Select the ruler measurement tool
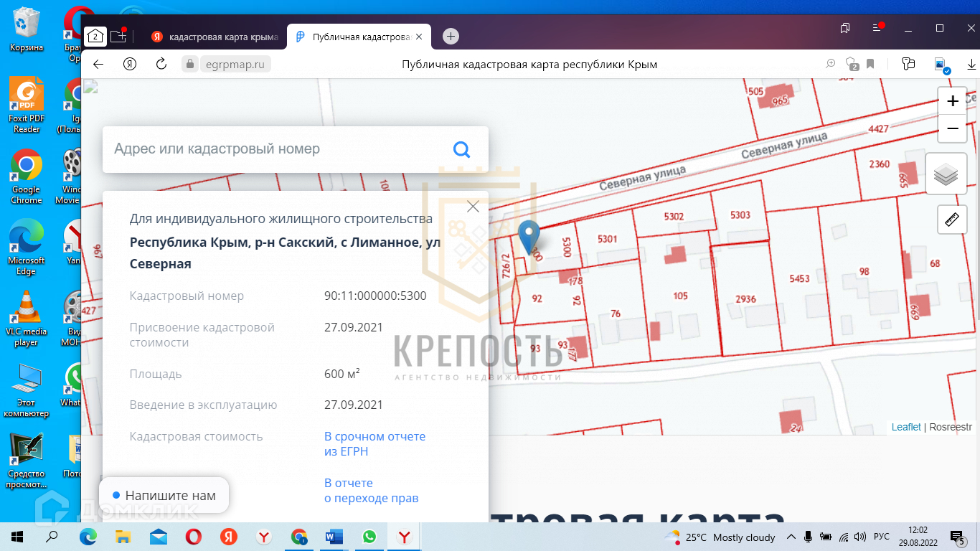The height and width of the screenshot is (551, 980). [952, 220]
